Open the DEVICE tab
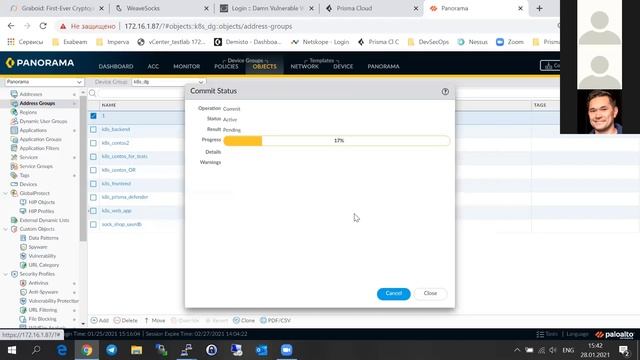The width and height of the screenshot is (640, 360). click(x=343, y=66)
